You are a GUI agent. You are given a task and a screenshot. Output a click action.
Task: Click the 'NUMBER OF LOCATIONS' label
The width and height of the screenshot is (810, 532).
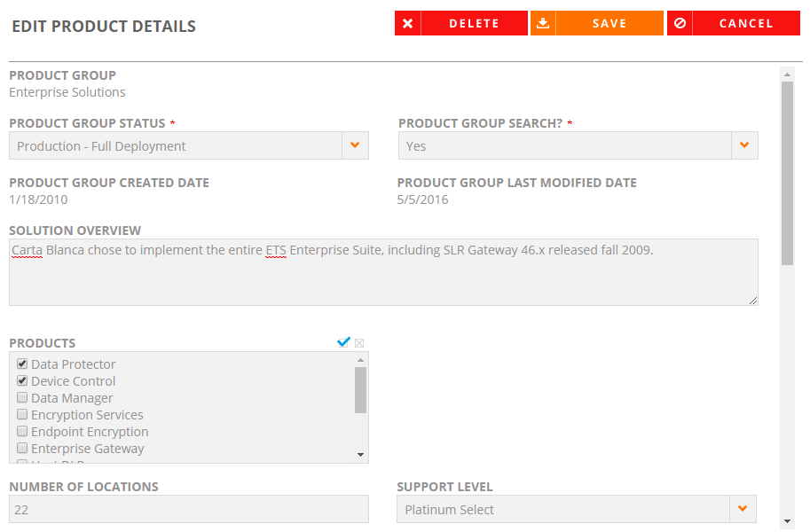tap(83, 487)
